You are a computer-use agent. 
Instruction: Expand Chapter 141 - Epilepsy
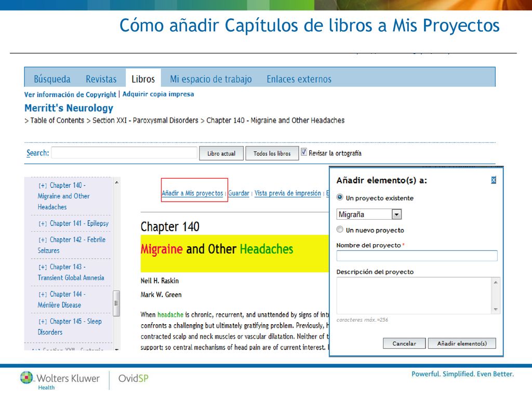click(x=43, y=223)
